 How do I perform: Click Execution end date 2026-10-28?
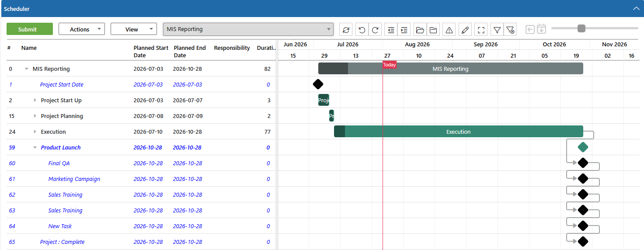coord(188,132)
